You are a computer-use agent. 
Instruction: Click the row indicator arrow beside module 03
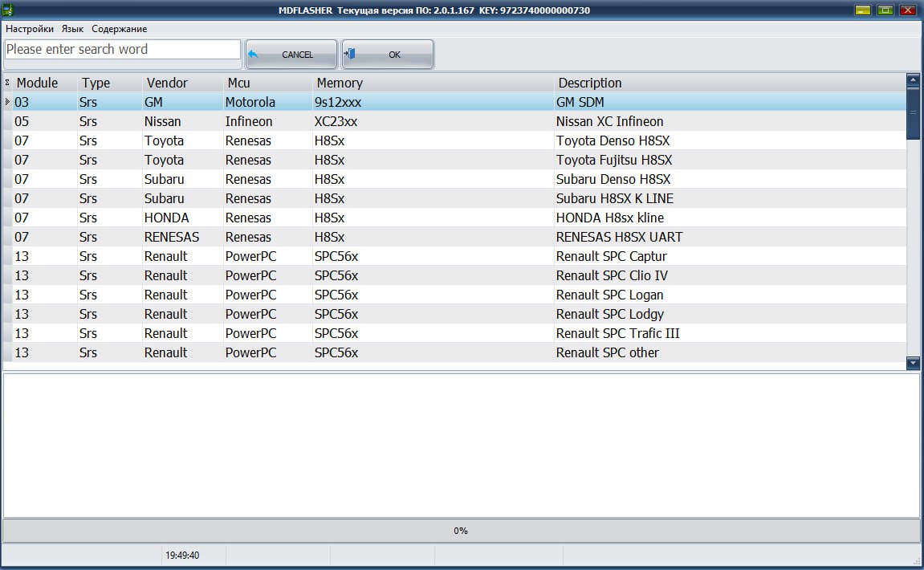(x=7, y=102)
